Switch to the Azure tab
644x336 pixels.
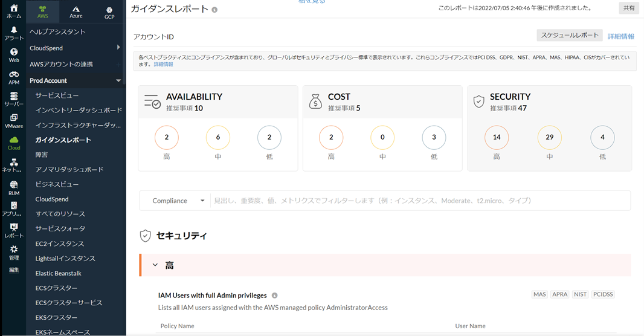pos(76,11)
